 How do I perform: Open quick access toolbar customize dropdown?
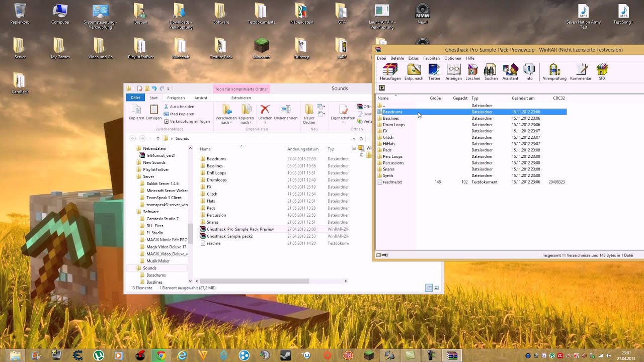click(168, 88)
